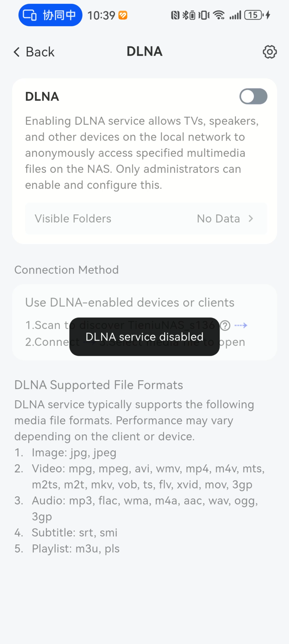Expand Visible Folders chevron arrow
This screenshot has width=289, height=644.
point(251,219)
